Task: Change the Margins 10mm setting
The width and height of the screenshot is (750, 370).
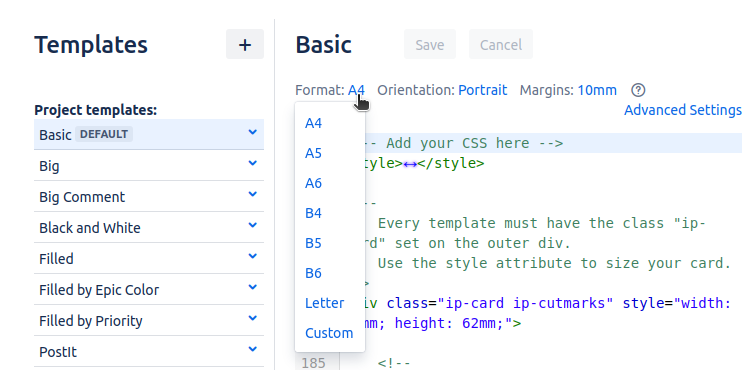Action: [597, 90]
